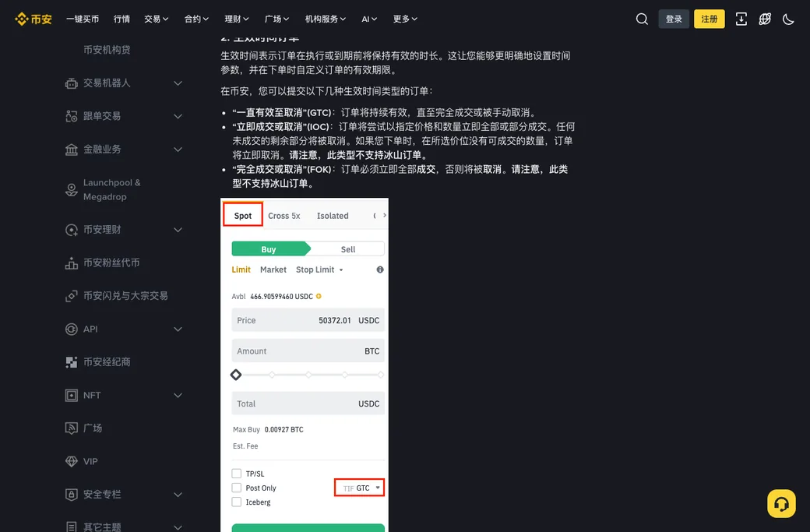Click the amount slider midpoint marker

click(308, 375)
